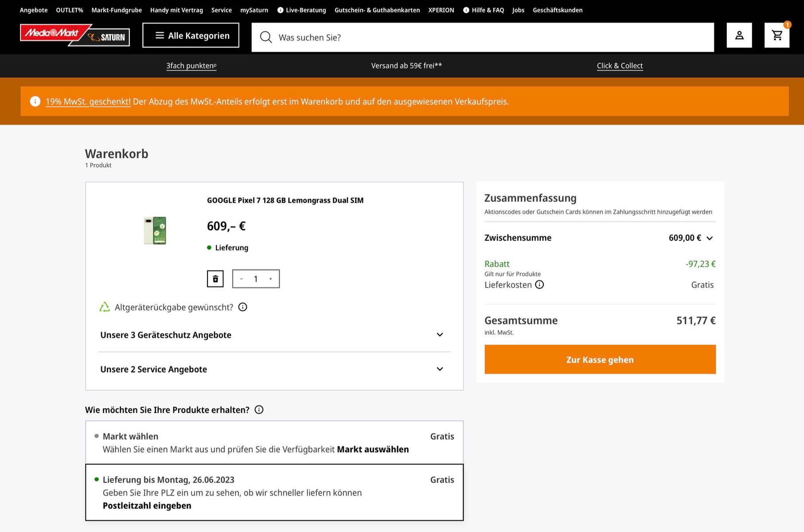Select the Markt wählen pickup option
The image size is (804, 532).
[131, 436]
